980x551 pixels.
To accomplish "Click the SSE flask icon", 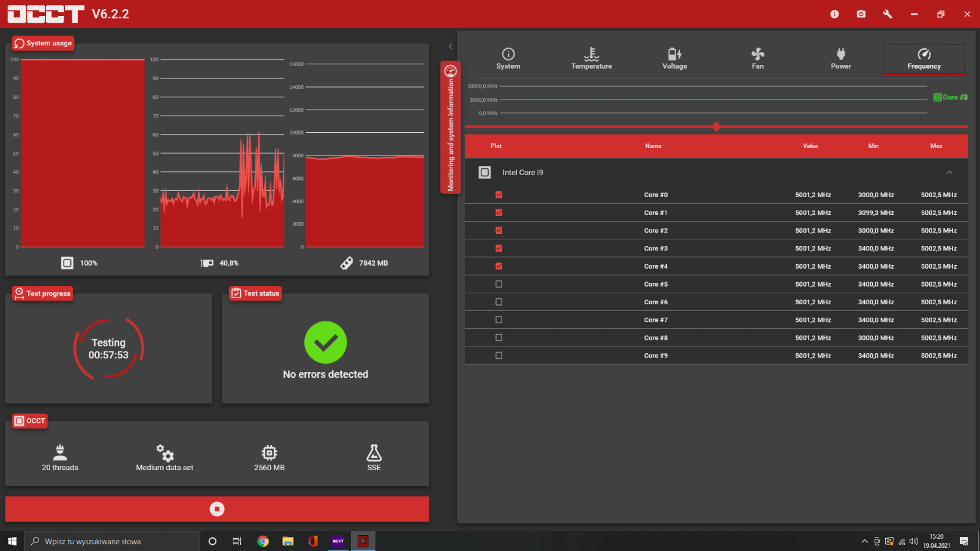I will coord(374,452).
